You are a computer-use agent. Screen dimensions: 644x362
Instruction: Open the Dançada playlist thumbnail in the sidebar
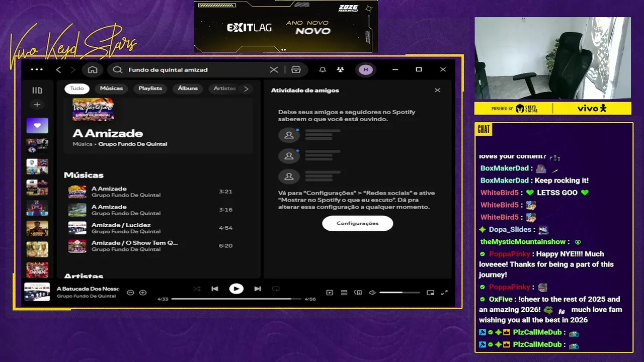37,270
